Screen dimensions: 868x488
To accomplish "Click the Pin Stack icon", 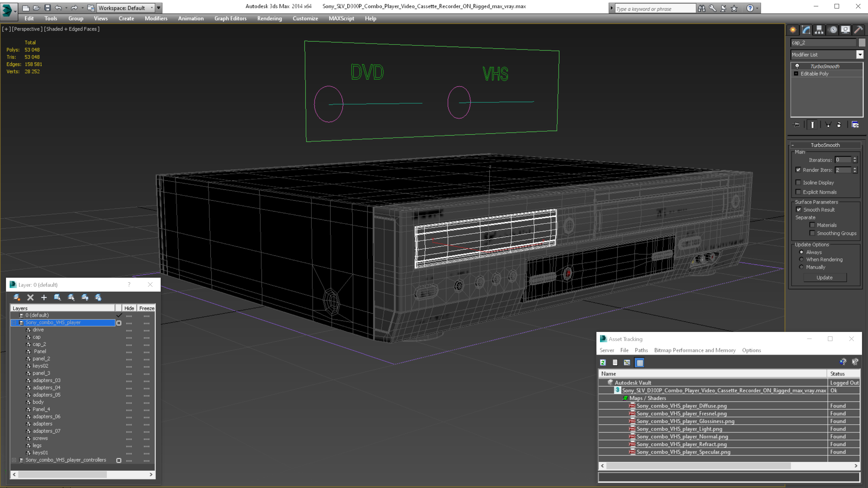I will pos(797,125).
